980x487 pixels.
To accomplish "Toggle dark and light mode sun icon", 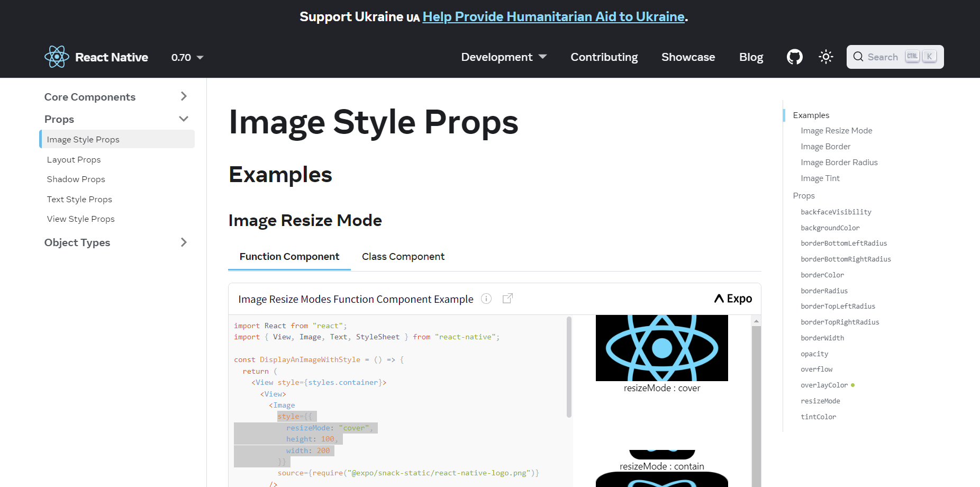I will [825, 57].
